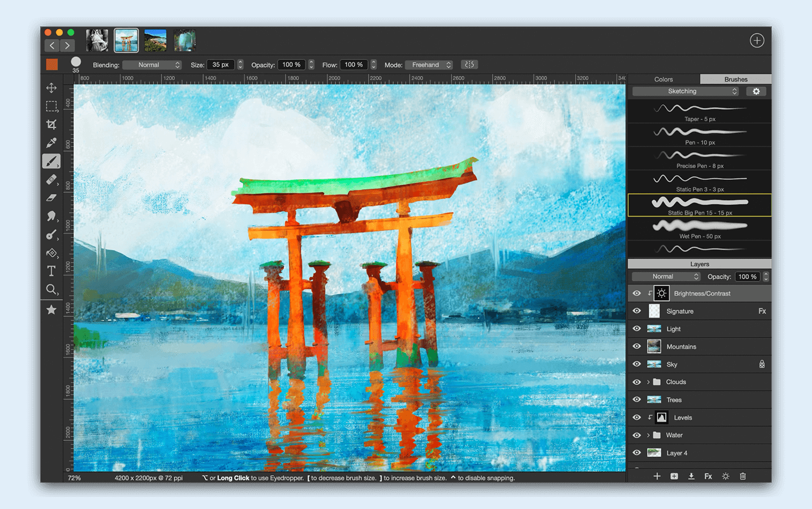Open the black-and-white portrait document thumbnail

point(97,40)
